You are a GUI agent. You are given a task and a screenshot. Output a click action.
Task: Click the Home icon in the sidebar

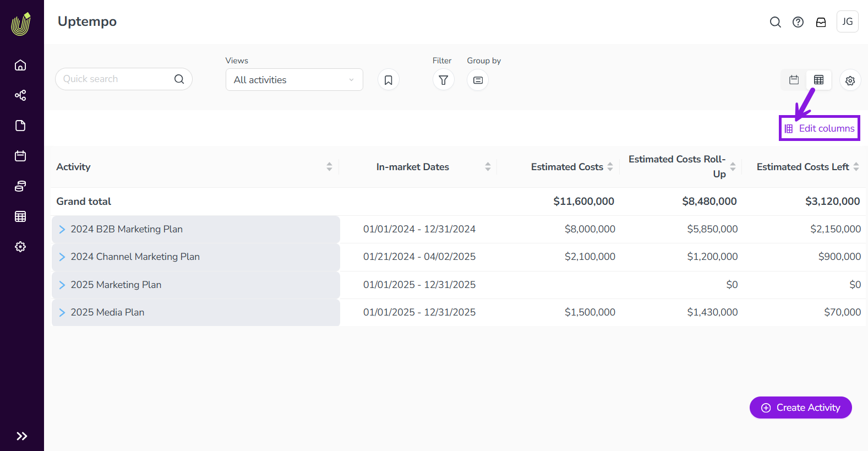pos(20,65)
